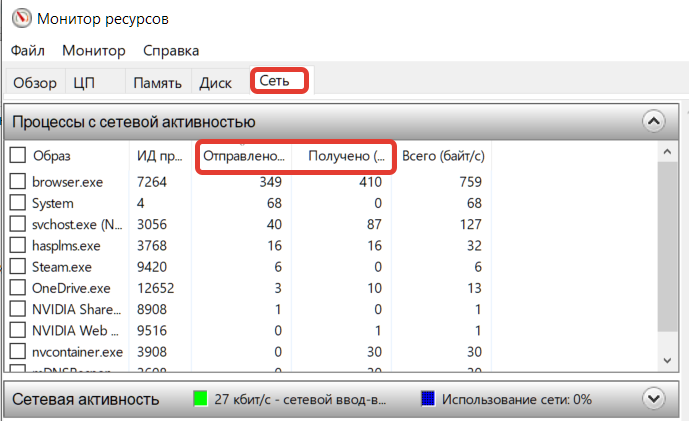Open the Справка menu
This screenshot has height=421, width=689.
coord(171,50)
